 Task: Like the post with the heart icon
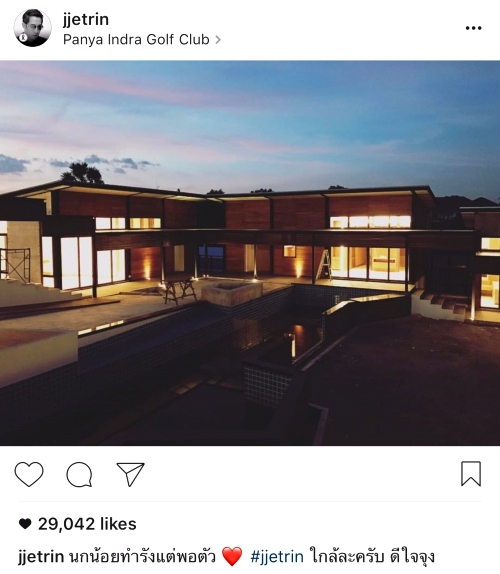click(x=29, y=474)
